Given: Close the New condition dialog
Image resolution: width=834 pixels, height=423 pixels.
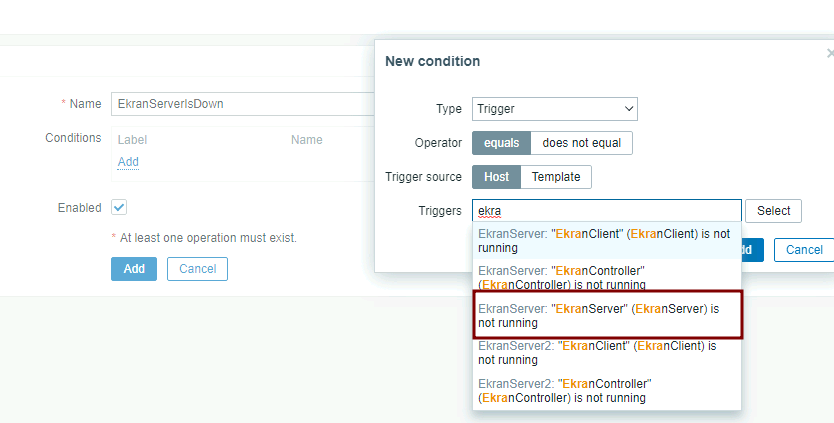Looking at the screenshot, I should 829,54.
